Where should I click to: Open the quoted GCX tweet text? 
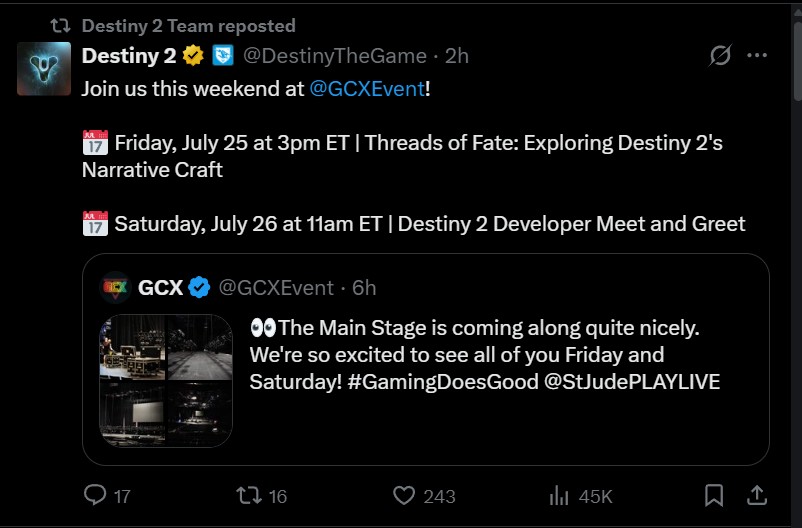(484, 355)
